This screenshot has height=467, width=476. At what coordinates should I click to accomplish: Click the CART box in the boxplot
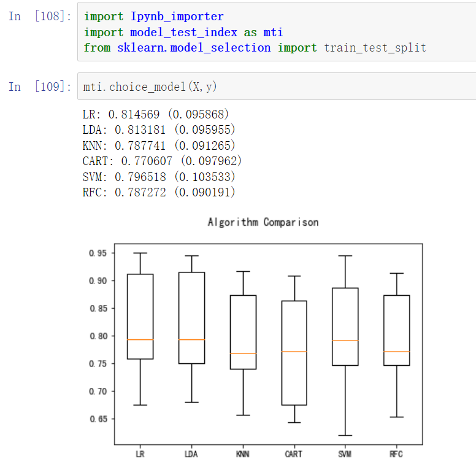pos(294,353)
